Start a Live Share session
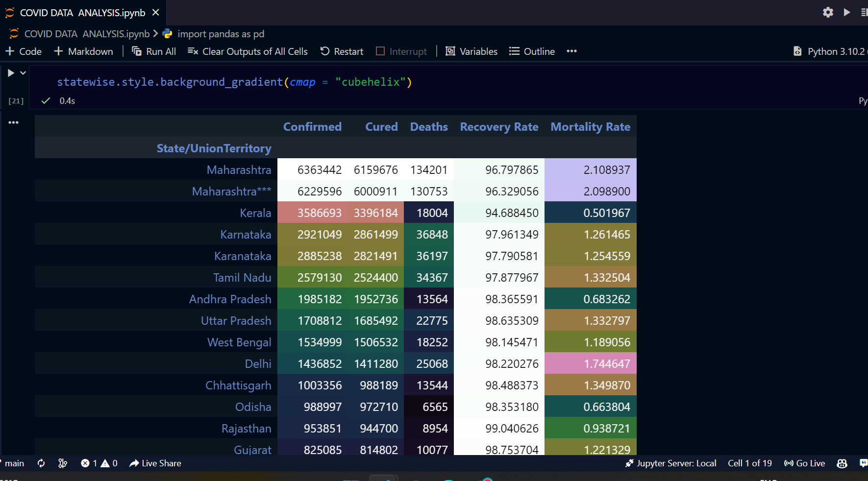868x481 pixels. point(155,463)
